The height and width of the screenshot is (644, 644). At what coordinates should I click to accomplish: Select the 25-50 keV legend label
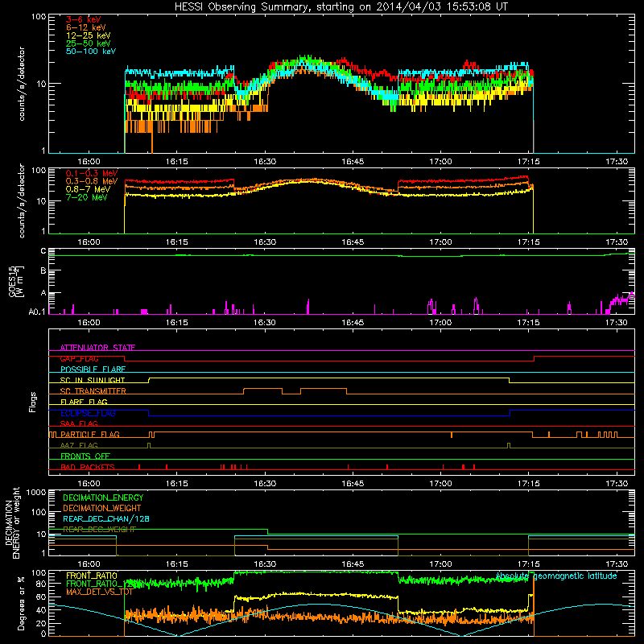89,43
